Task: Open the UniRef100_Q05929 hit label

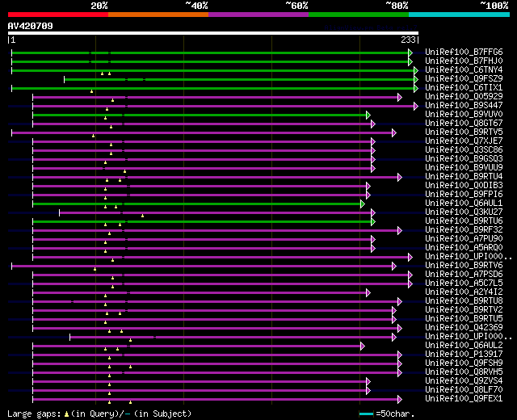Action: coord(464,97)
